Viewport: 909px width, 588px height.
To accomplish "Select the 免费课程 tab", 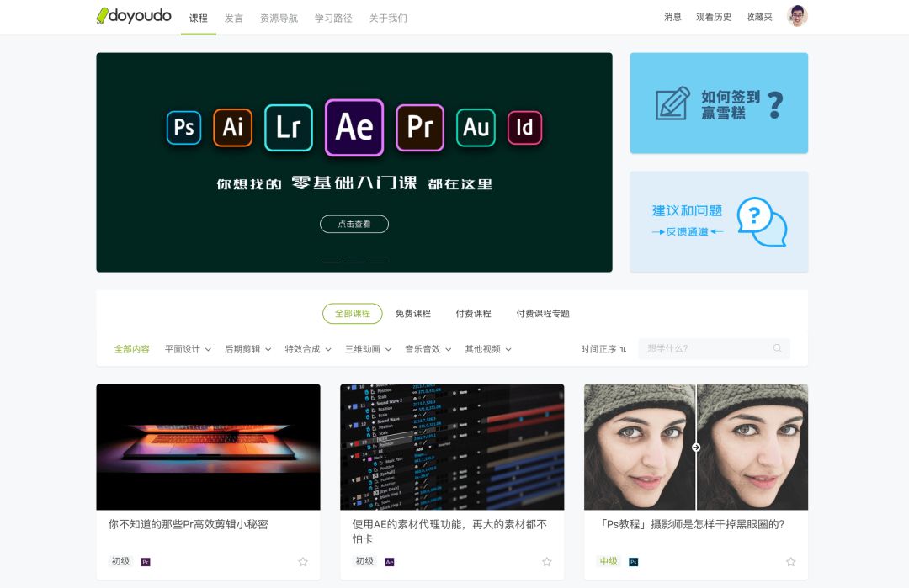I will coord(412,314).
